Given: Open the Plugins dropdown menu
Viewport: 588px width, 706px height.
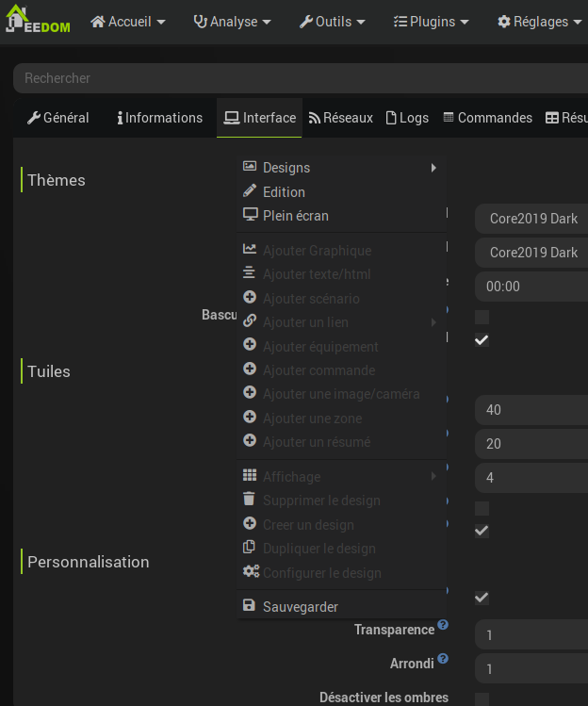Looking at the screenshot, I should (x=431, y=22).
